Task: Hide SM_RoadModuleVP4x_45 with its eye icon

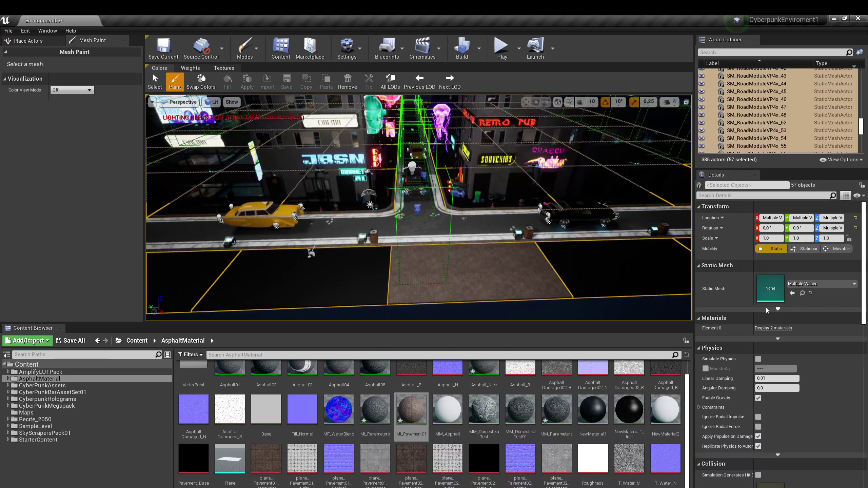Action: pyautogui.click(x=702, y=91)
